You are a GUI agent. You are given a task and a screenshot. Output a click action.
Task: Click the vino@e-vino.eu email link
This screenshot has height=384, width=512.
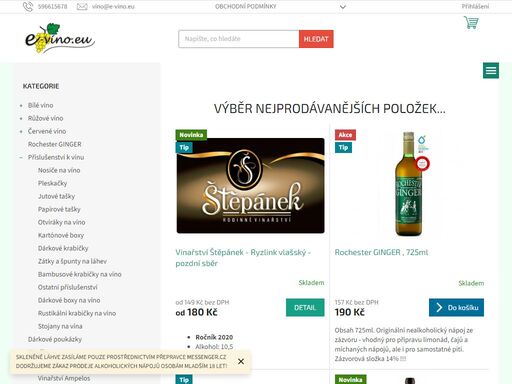[x=113, y=6]
